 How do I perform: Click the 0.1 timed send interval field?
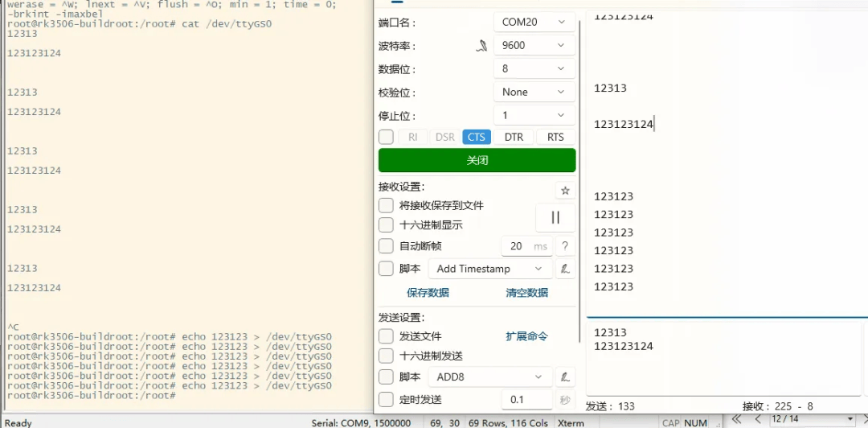pyautogui.click(x=526, y=399)
